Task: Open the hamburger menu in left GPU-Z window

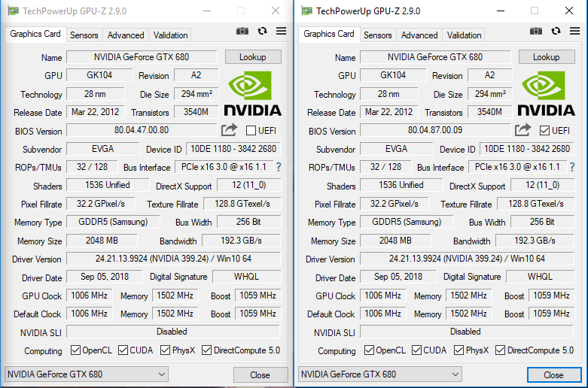Action: (x=282, y=31)
